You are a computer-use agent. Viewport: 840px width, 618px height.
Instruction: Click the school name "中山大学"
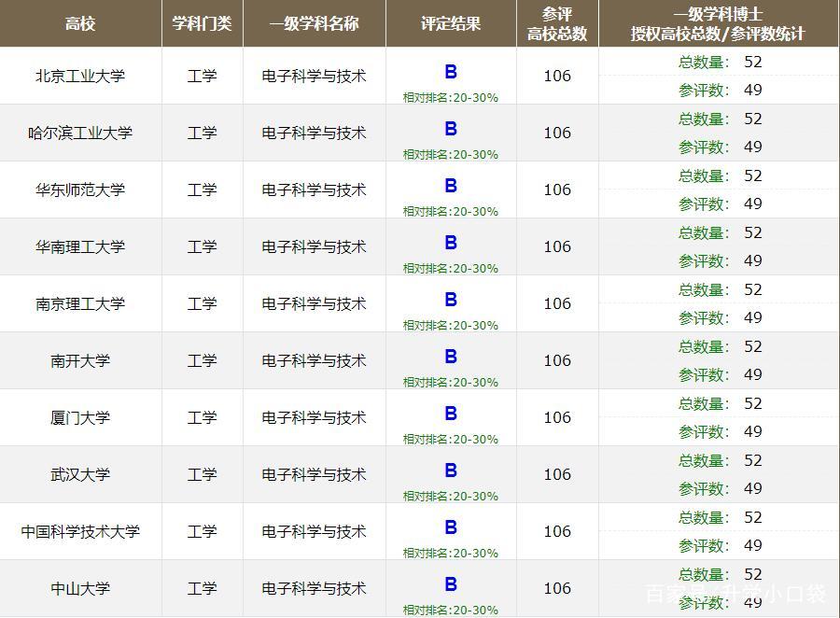coord(80,588)
